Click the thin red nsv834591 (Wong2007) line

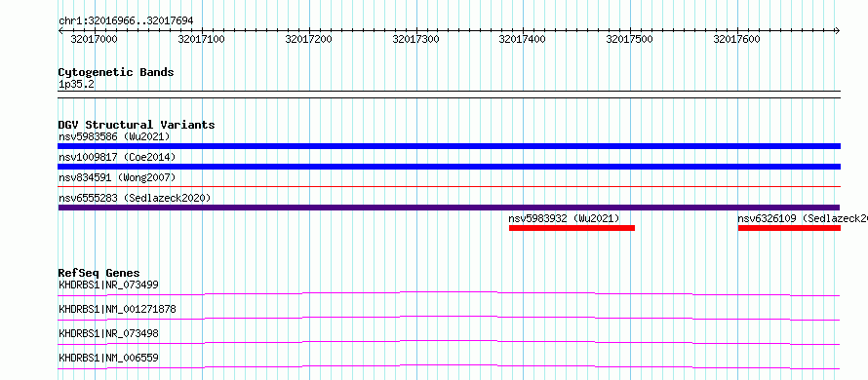(449, 187)
